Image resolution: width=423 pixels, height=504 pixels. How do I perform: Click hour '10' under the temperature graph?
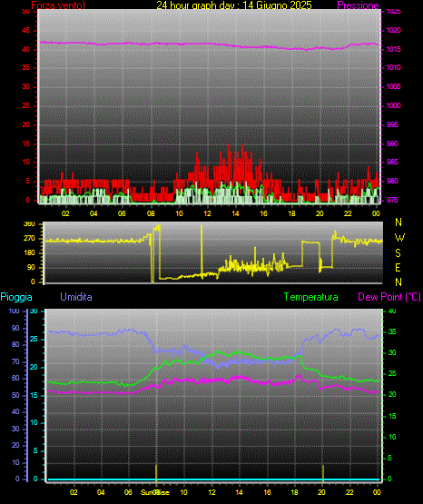[x=183, y=492]
